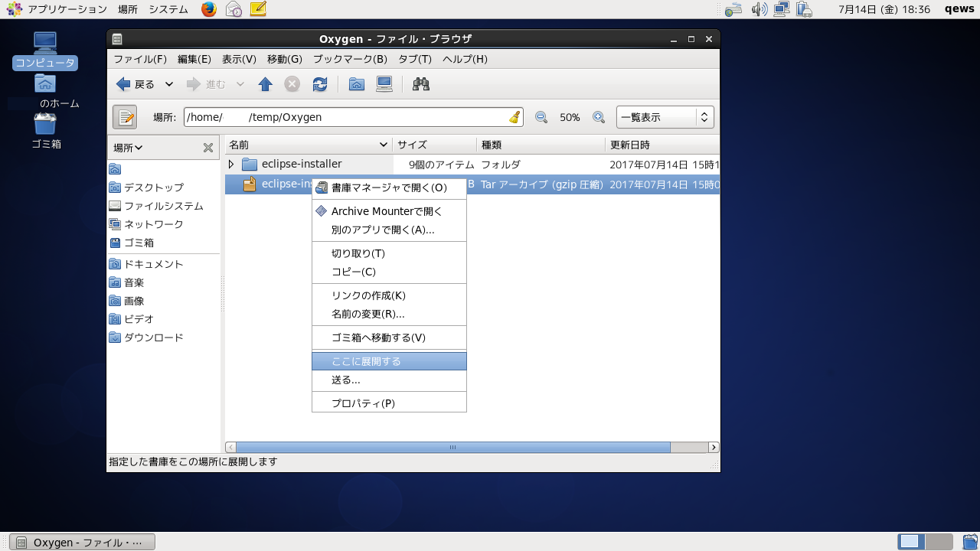
Task: Choose 書庫マネージャで開く(O) from context menu
Action: pos(389,187)
